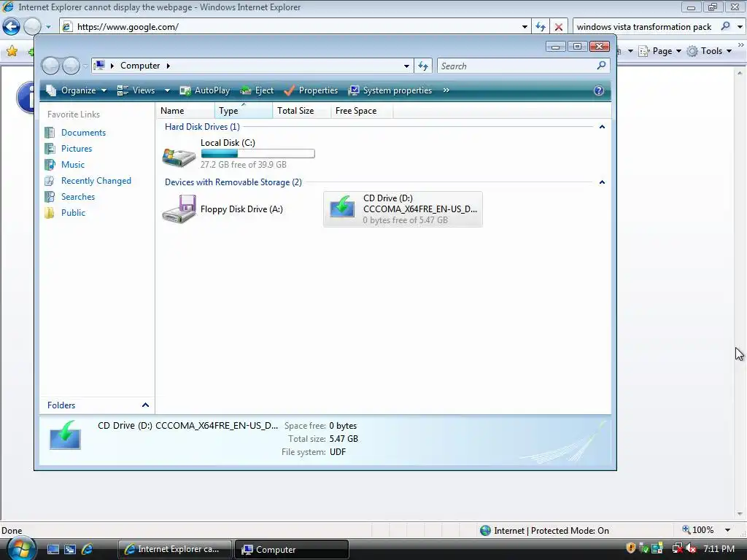The image size is (747, 560).
Task: Refresh the Computer window address bar
Action: tap(423, 66)
